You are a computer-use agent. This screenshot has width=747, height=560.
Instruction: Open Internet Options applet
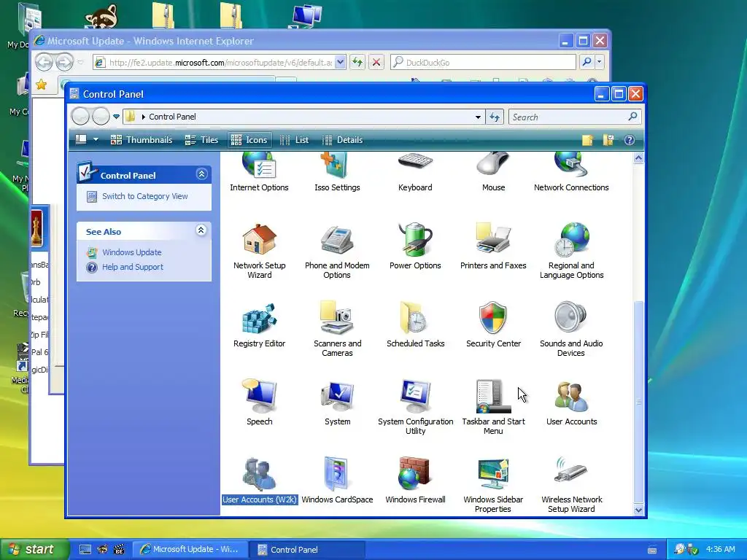[x=259, y=171]
